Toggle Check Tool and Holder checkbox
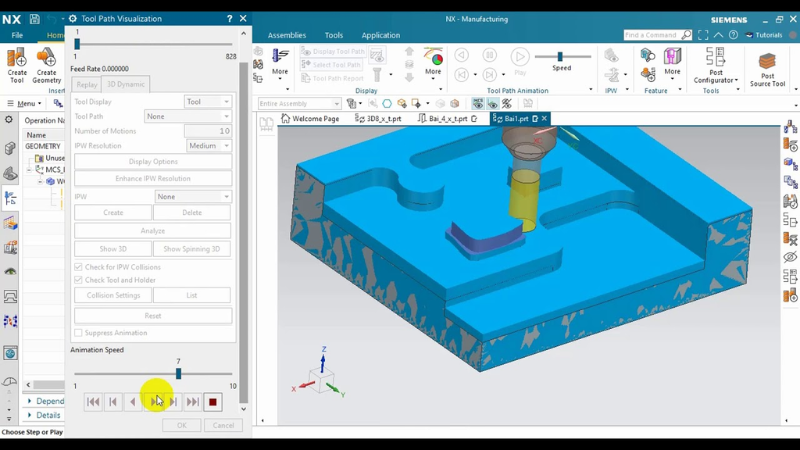800x450 pixels. coord(79,280)
